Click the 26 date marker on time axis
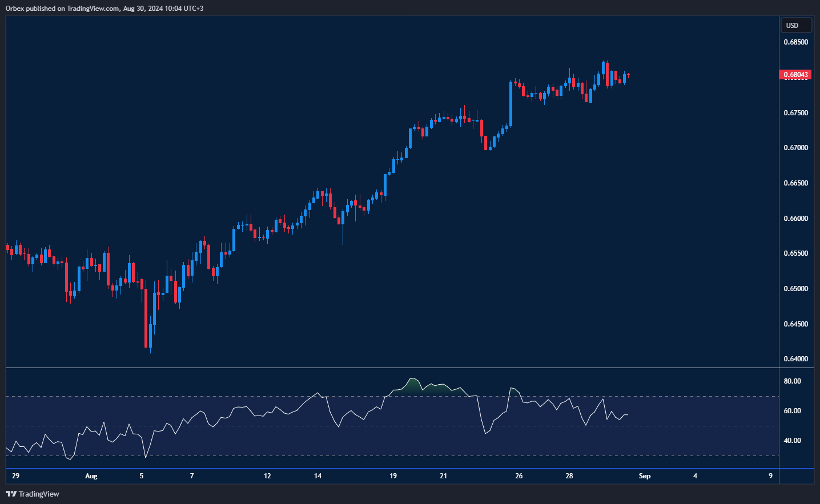This screenshot has height=504, width=820. click(518, 475)
